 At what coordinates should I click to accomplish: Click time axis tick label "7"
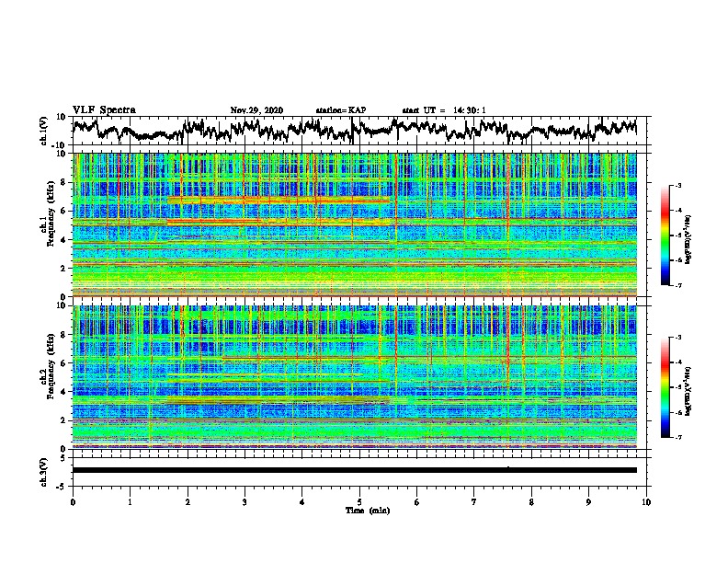474,502
